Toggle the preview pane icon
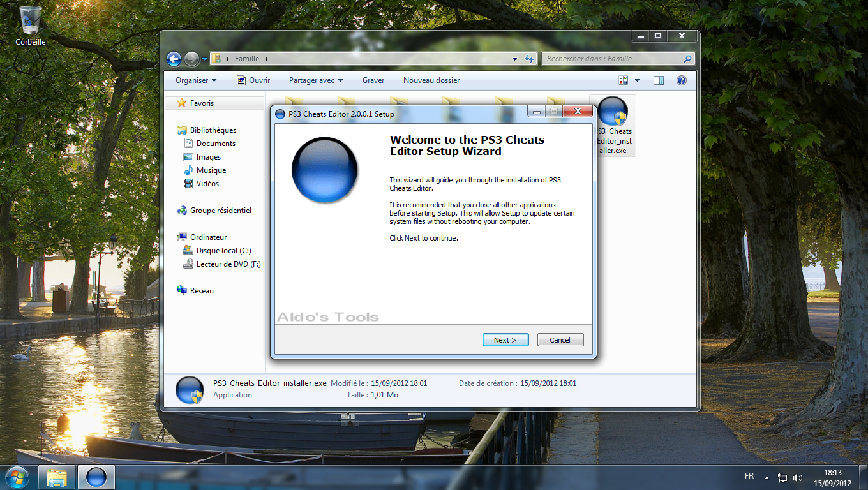The width and height of the screenshot is (868, 490). pos(659,80)
